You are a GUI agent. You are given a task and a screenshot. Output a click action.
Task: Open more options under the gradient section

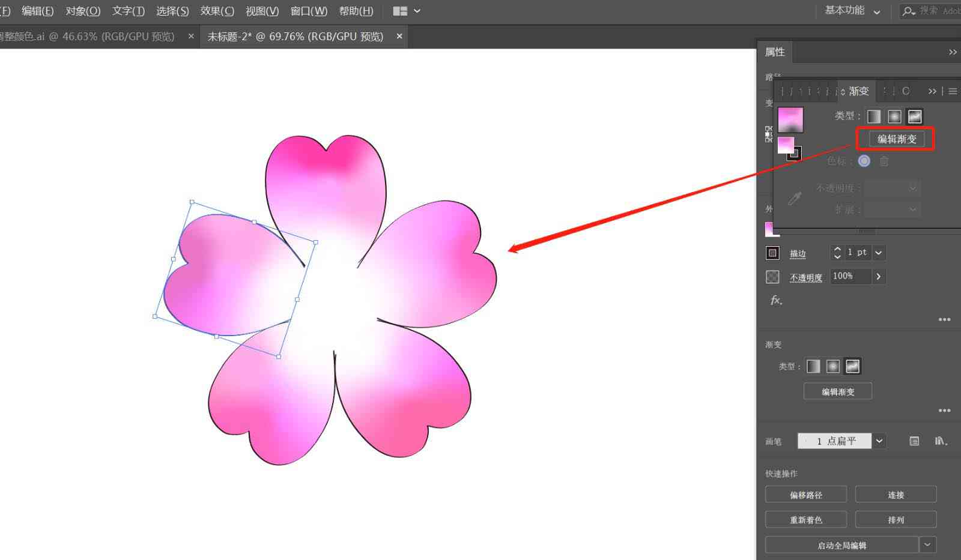(x=944, y=411)
